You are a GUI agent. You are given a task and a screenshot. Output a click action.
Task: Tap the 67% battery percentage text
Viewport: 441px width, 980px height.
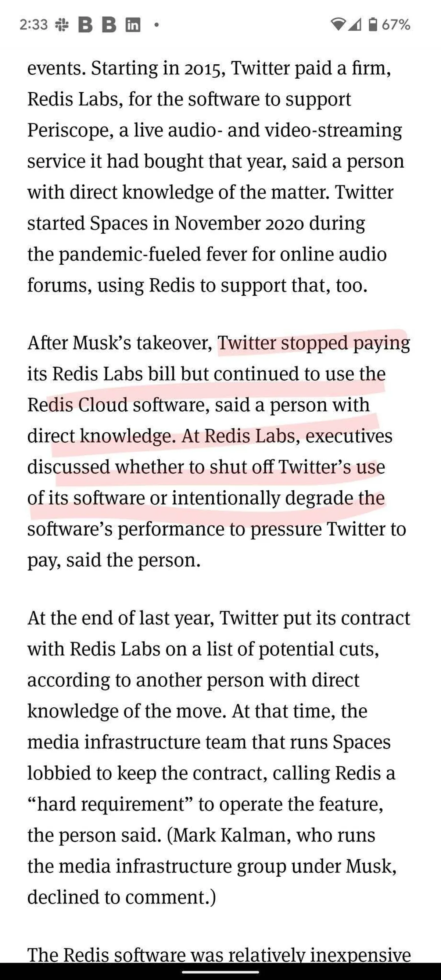point(396,25)
